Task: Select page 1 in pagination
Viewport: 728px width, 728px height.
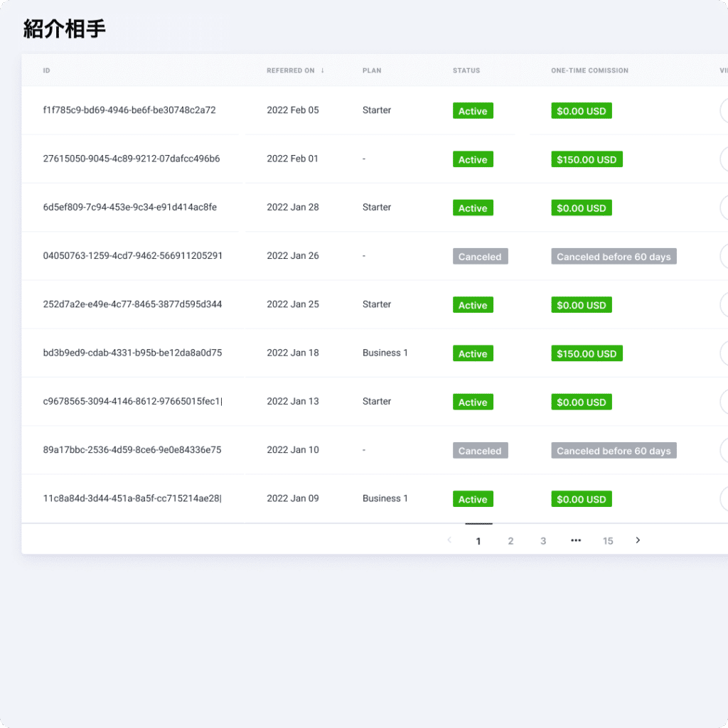Action: pos(478,540)
